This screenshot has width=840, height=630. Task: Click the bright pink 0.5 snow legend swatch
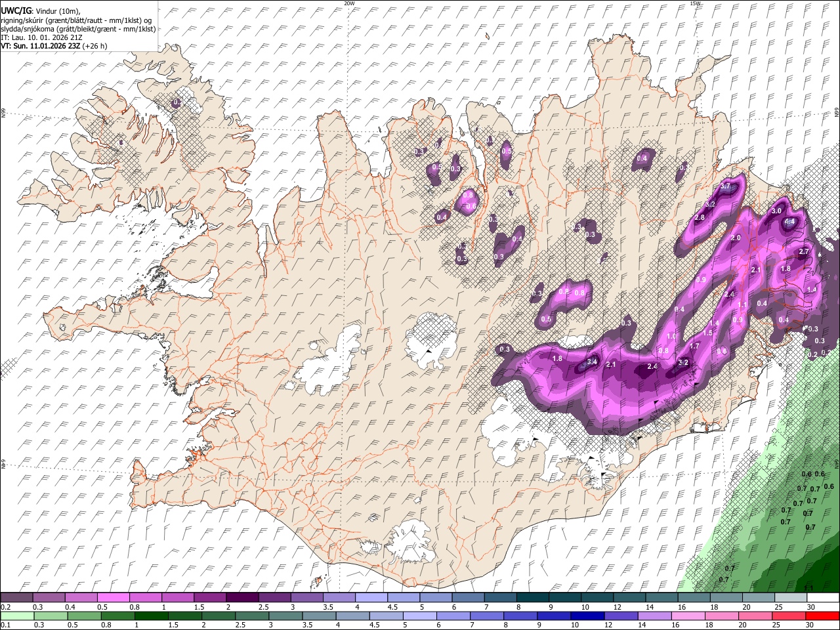pos(113,598)
